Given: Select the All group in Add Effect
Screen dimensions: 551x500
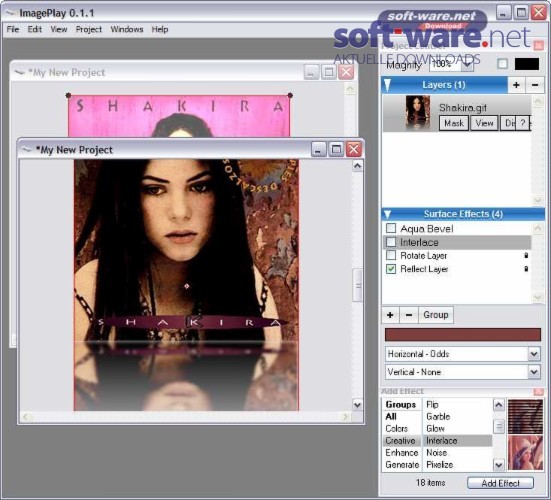Looking at the screenshot, I should (x=391, y=417).
